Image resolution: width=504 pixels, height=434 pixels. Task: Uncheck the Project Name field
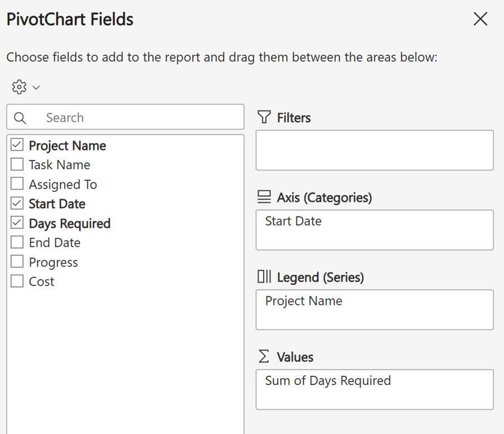17,146
